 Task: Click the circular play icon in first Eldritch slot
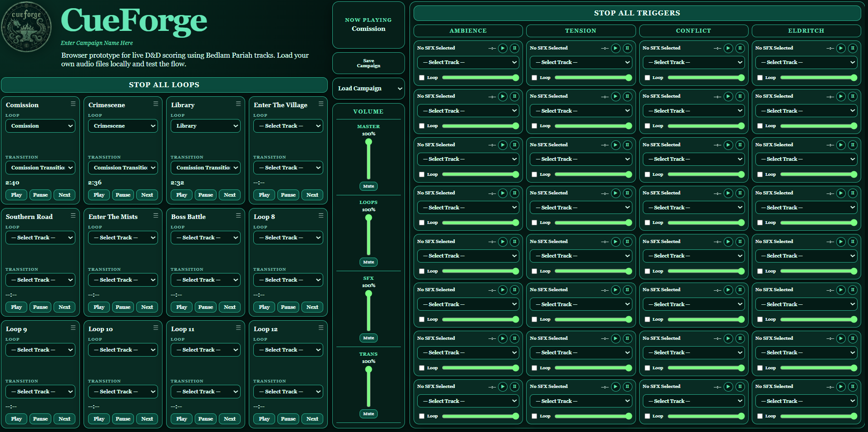(x=841, y=48)
